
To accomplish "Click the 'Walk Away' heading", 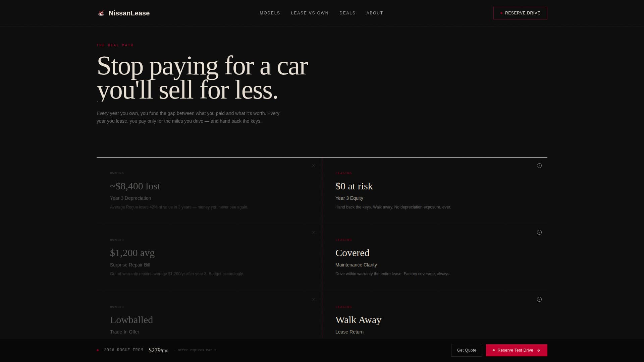I will click(358, 320).
